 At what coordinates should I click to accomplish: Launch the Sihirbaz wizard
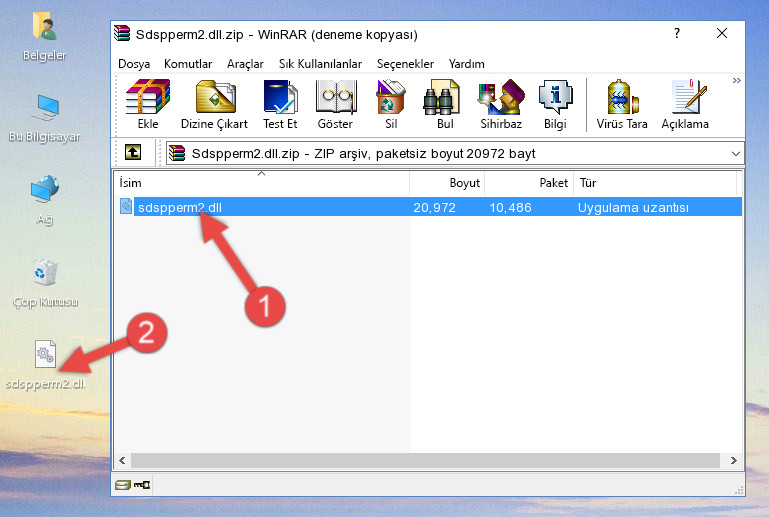pyautogui.click(x=501, y=104)
